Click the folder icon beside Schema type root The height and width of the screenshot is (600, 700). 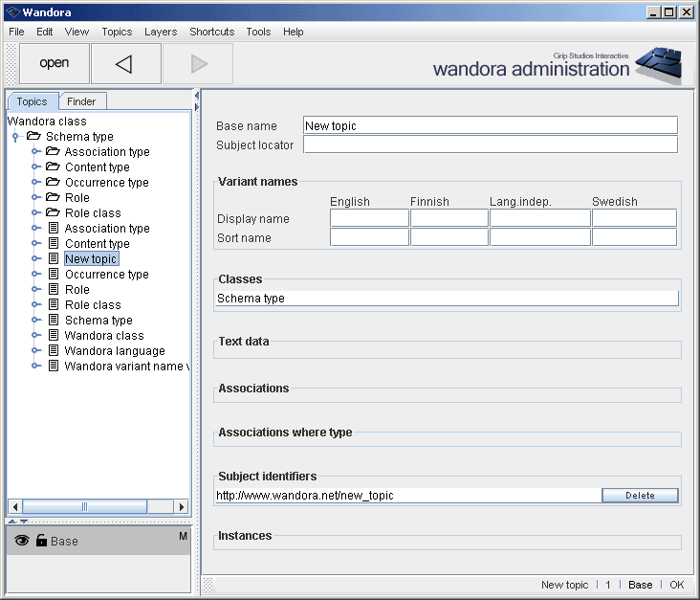[33, 136]
